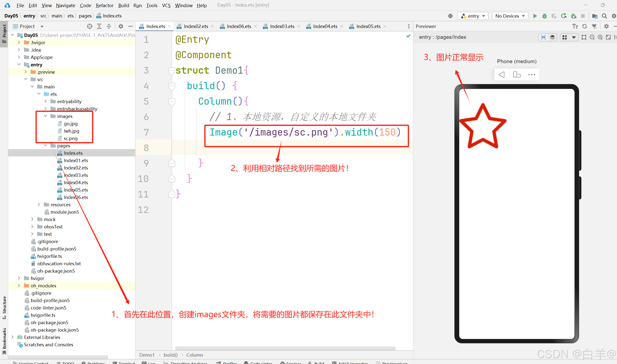Viewport: 617px width, 364px height.
Task: Expand the oh_modules folder
Action: click(x=19, y=285)
